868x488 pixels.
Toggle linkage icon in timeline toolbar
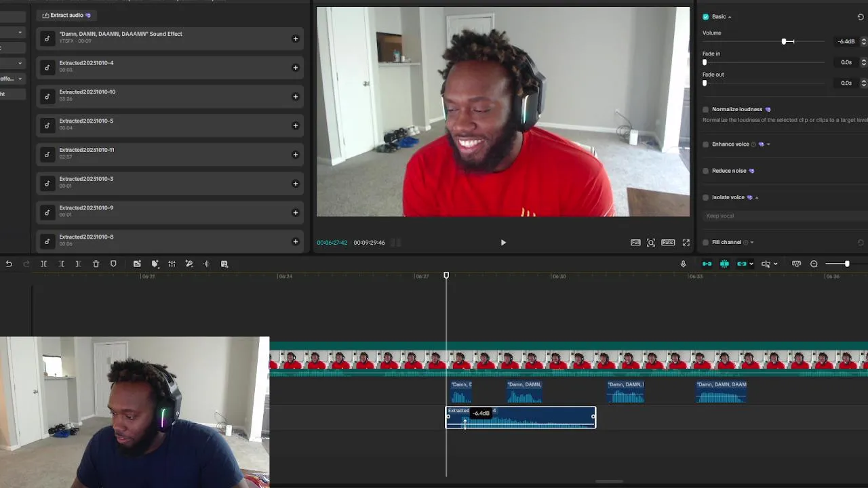point(742,264)
